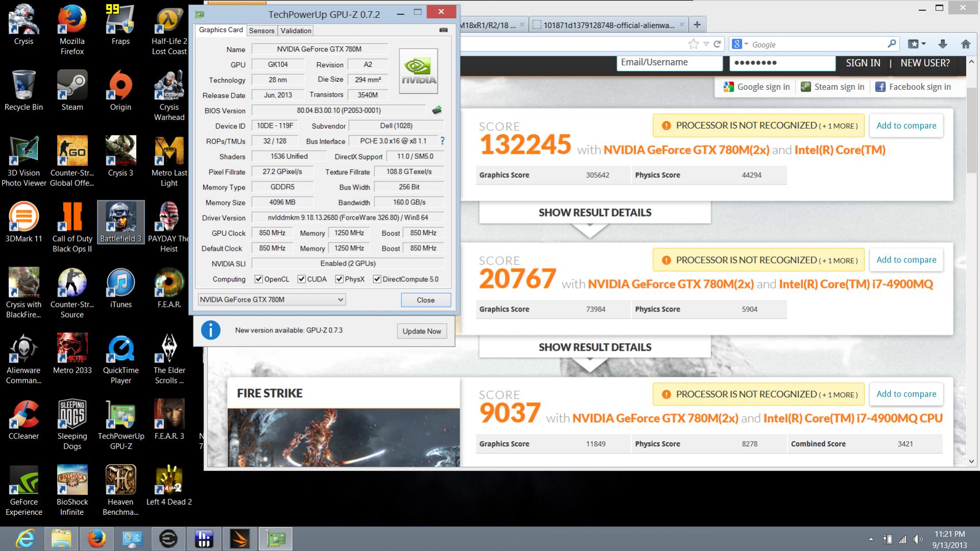Image resolution: width=980 pixels, height=551 pixels.
Task: Select the Battlefield 3 desktop icon
Action: point(121,222)
